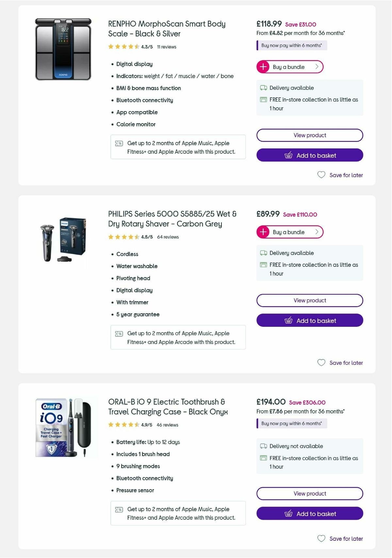Viewport: 392px width, 558px height.
Task: Click the basket icon inside Oral-B Add to basket
Action: [289, 514]
